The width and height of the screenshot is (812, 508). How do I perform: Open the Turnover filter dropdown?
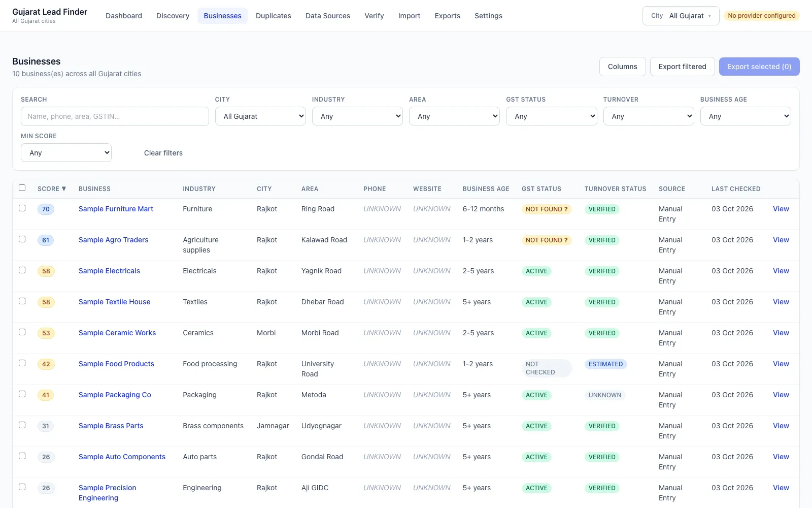(649, 116)
